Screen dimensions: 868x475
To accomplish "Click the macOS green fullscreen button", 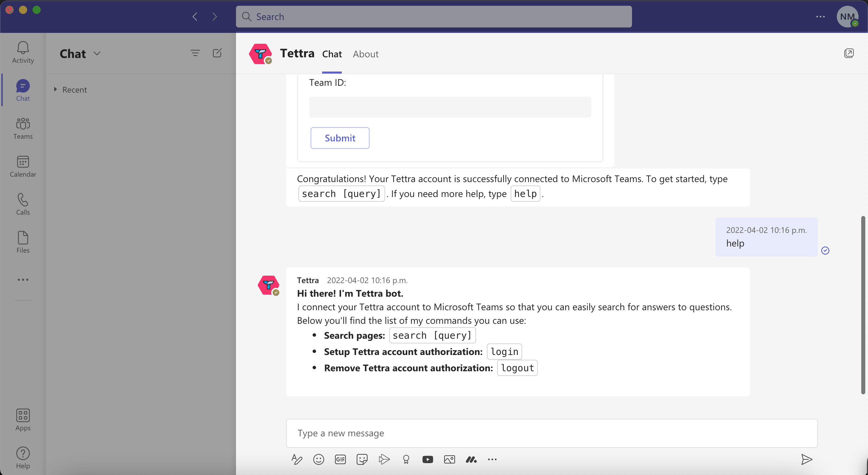I will [x=37, y=10].
